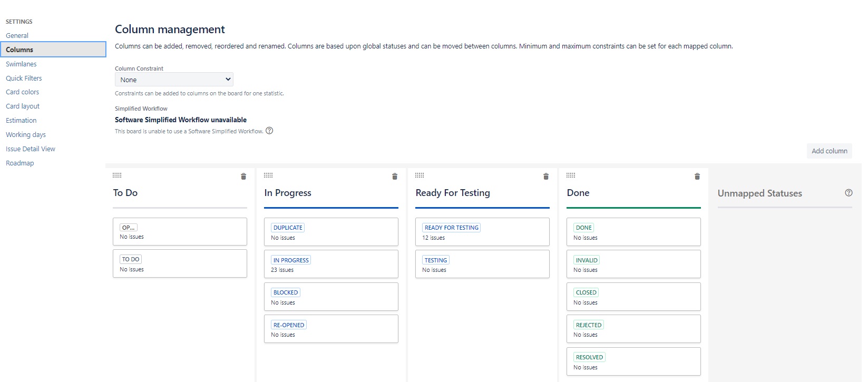
Task: Select the READY FOR TESTING status card
Action: click(482, 232)
